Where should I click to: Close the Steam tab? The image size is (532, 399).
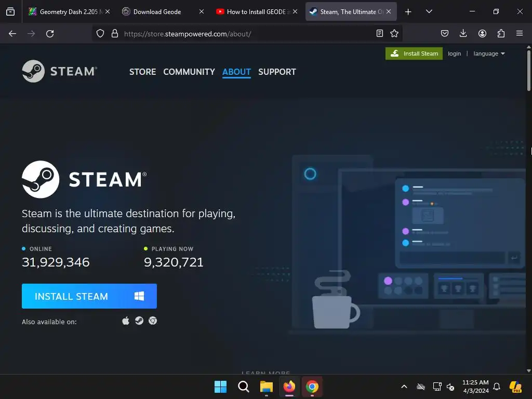click(389, 11)
